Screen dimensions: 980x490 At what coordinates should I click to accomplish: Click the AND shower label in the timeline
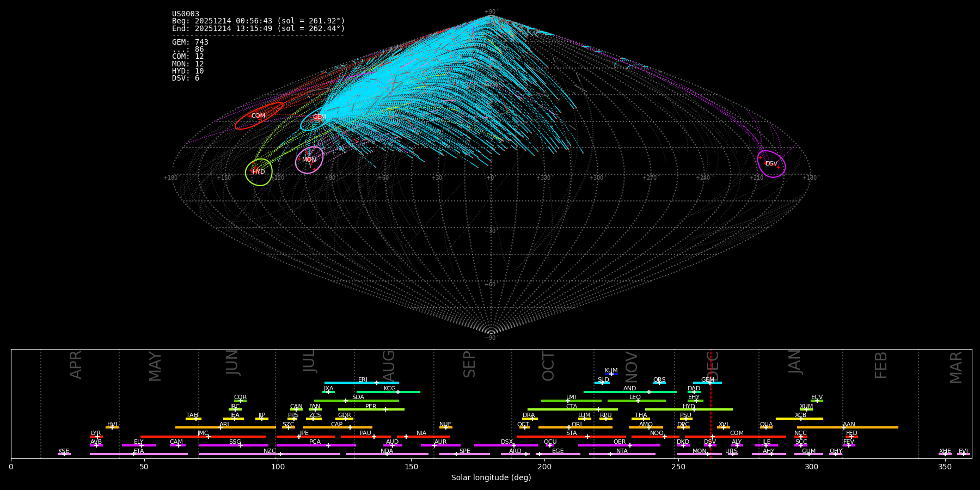pyautogui.click(x=629, y=389)
